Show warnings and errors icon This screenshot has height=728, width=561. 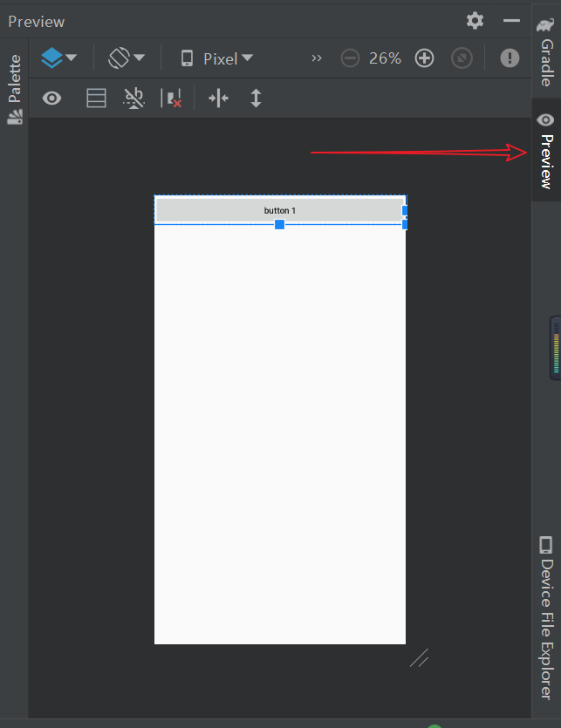tap(510, 58)
